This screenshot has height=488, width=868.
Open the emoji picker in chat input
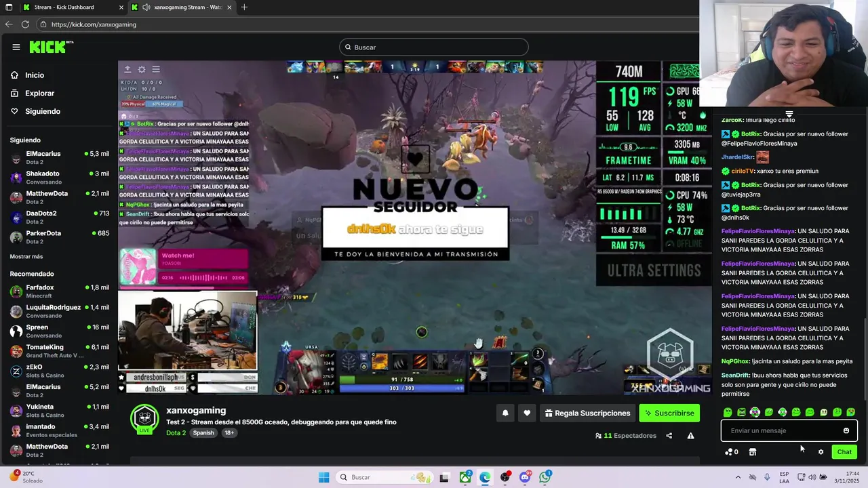(x=846, y=430)
